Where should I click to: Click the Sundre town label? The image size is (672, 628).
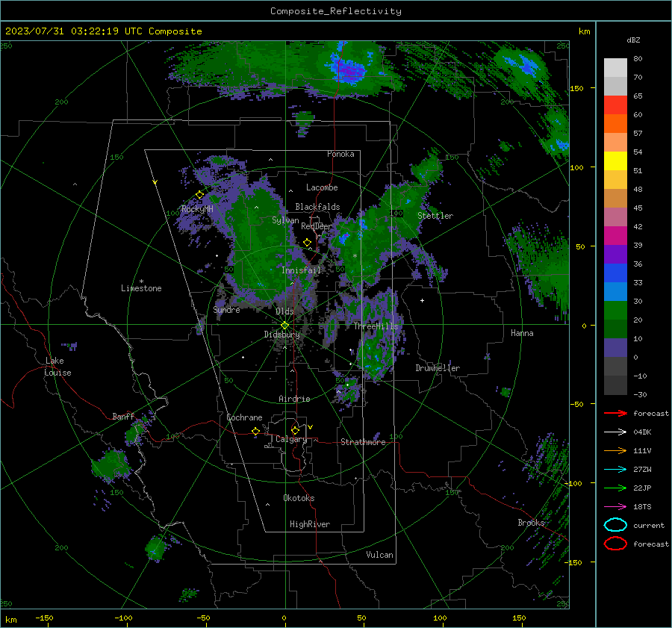226,309
